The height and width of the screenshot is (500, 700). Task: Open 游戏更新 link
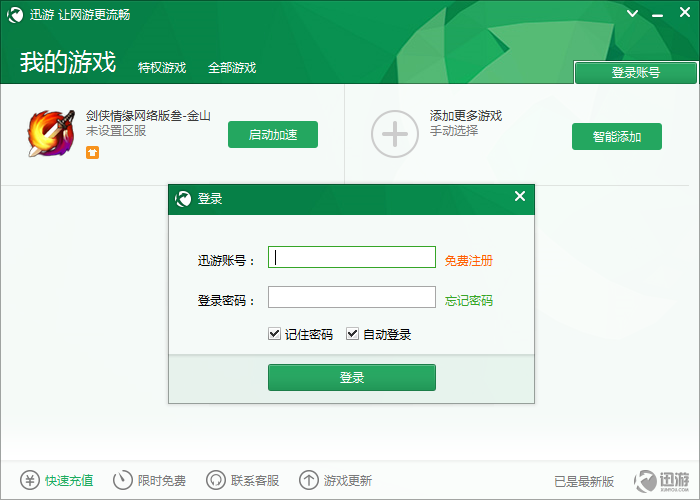click(x=348, y=481)
